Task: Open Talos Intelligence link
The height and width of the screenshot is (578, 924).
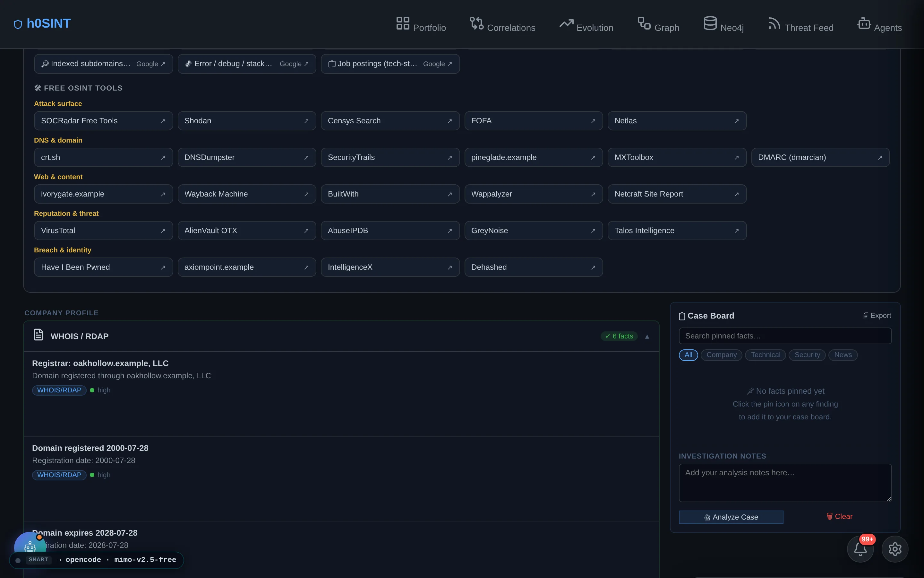Action: pyautogui.click(x=677, y=231)
